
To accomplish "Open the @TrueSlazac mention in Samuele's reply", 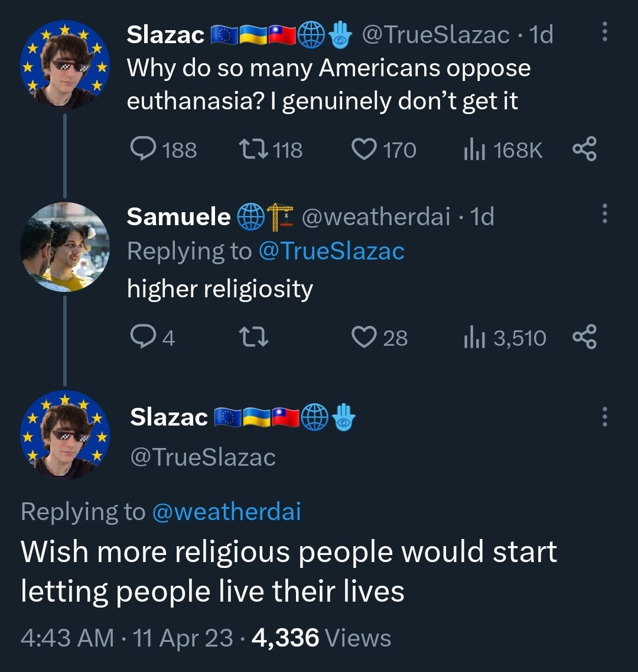I will coord(331,251).
